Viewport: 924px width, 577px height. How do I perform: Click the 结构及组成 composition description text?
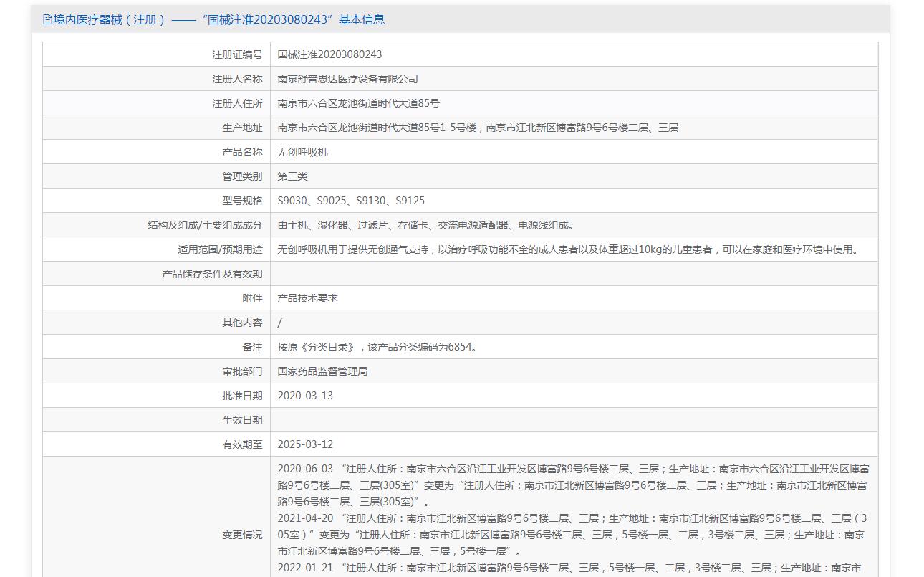425,225
